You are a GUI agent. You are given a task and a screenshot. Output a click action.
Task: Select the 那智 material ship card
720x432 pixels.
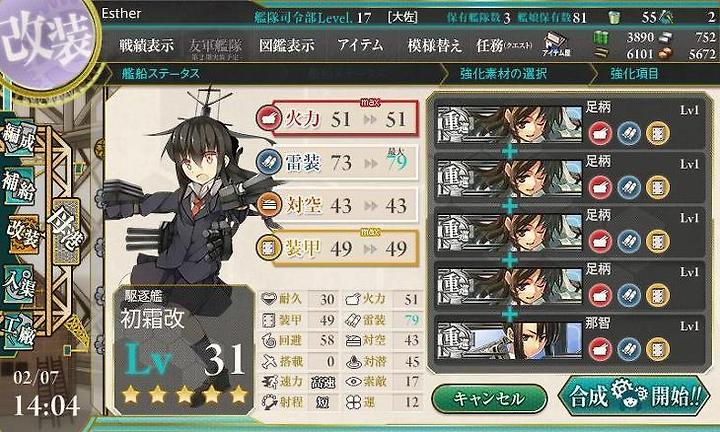pos(569,341)
